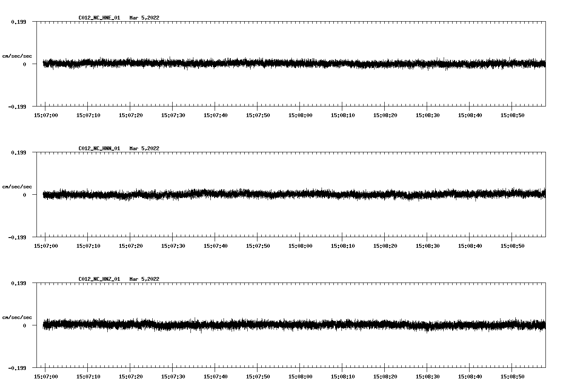
Task: Click the zero axis label on HNZ plot
Action: click(25, 325)
